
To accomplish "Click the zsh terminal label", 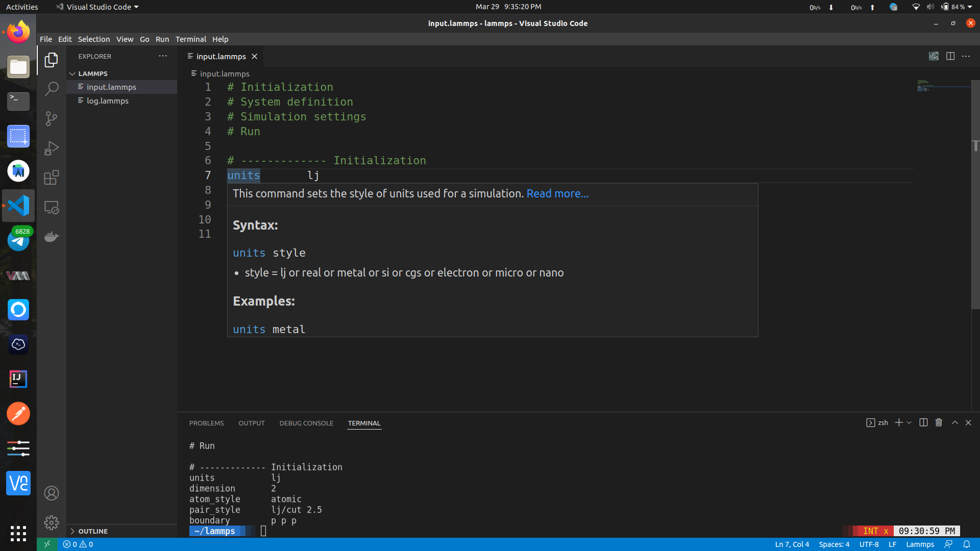I will 877,422.
